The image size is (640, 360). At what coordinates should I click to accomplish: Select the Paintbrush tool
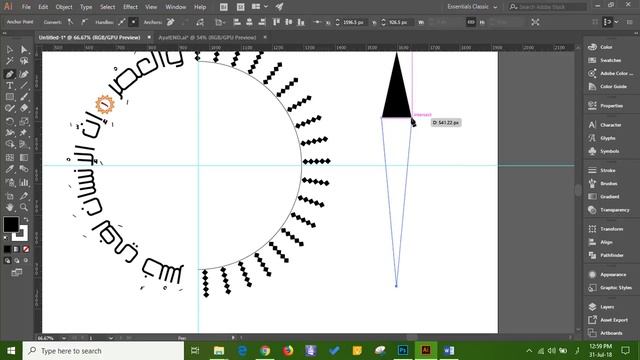click(x=24, y=97)
